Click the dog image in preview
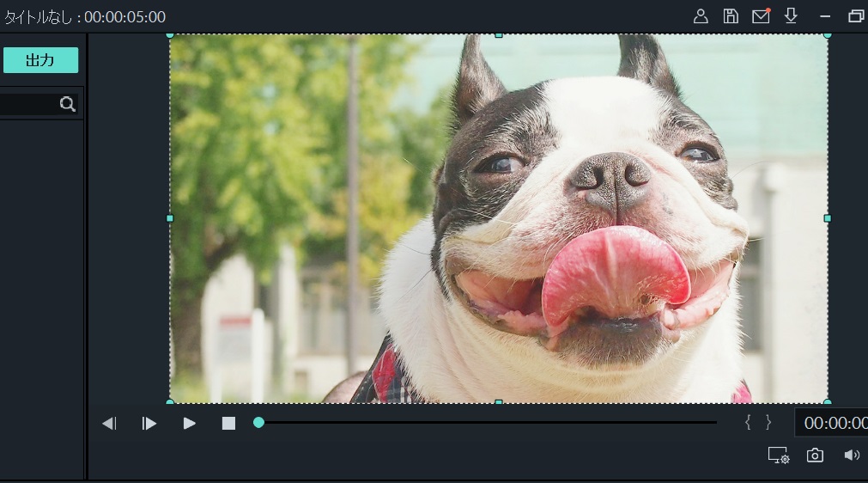 pos(499,219)
